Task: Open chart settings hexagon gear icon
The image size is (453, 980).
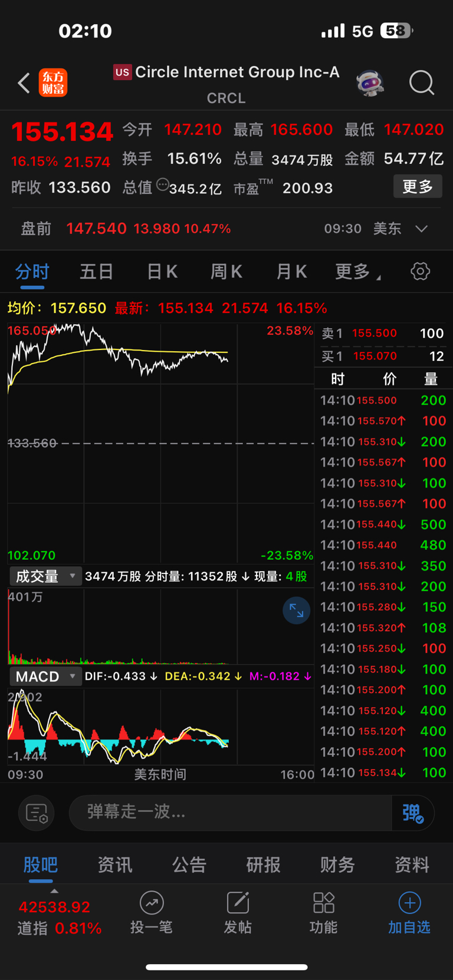Action: pyautogui.click(x=420, y=272)
